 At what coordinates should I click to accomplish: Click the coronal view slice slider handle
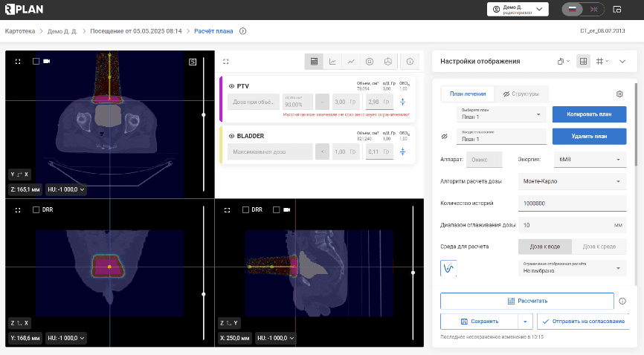(x=204, y=294)
